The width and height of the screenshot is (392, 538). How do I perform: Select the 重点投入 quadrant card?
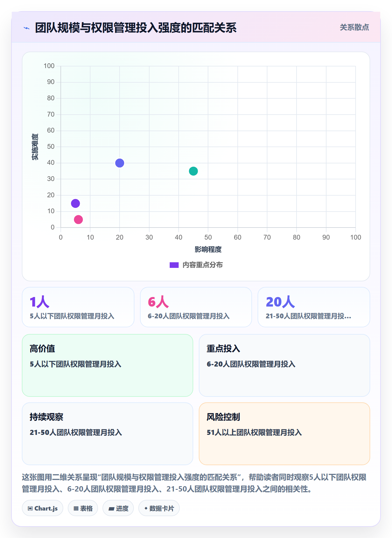click(x=284, y=365)
